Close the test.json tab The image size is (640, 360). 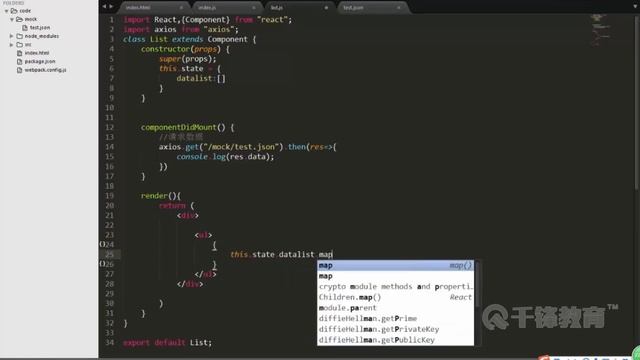pos(399,8)
